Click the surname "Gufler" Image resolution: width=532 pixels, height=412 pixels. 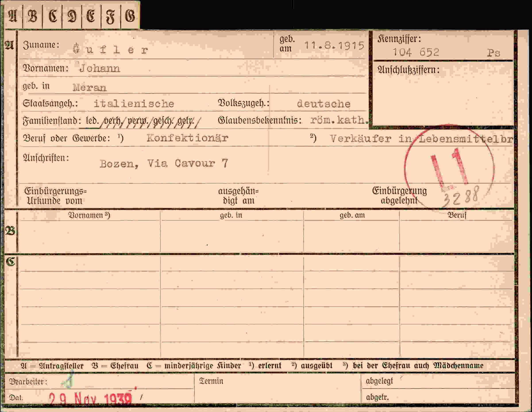(111, 49)
